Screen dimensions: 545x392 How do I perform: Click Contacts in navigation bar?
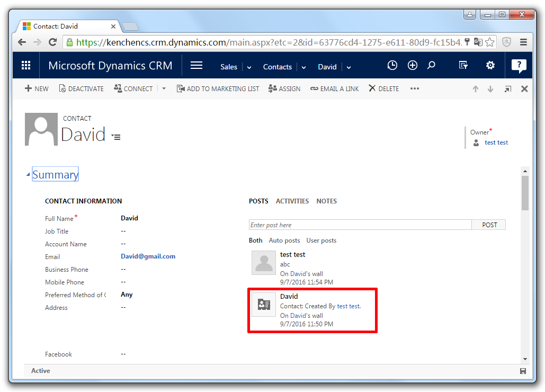[x=278, y=67]
